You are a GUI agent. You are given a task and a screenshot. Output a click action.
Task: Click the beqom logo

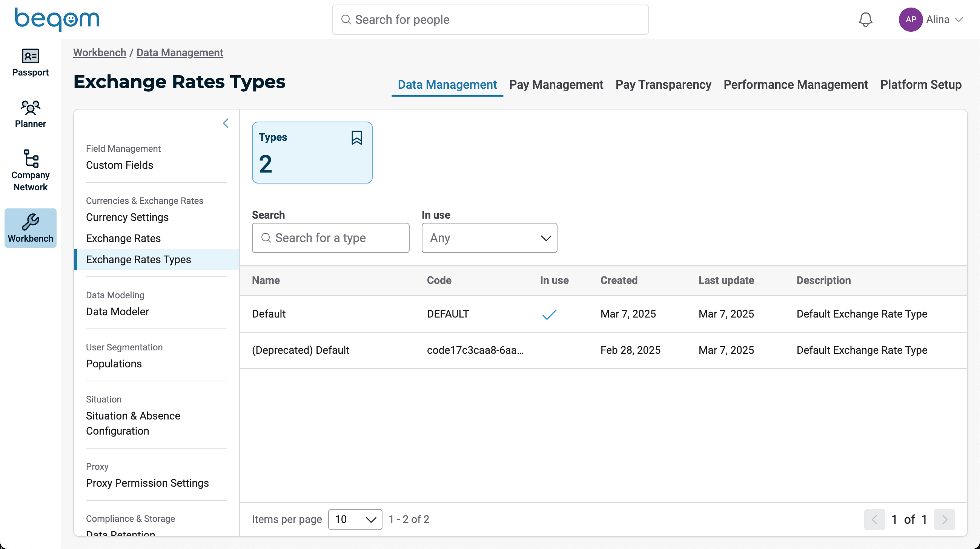coord(57,19)
